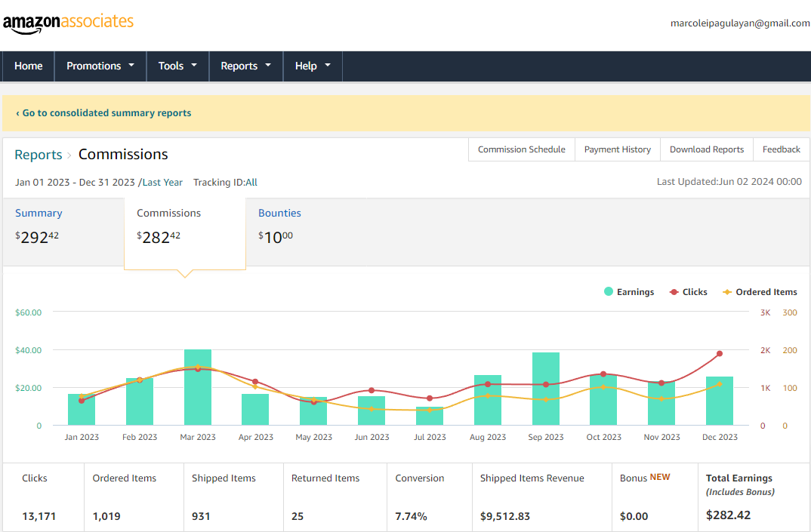This screenshot has height=532, width=811.
Task: Click the Conversion value 7.74%
Action: click(x=412, y=516)
